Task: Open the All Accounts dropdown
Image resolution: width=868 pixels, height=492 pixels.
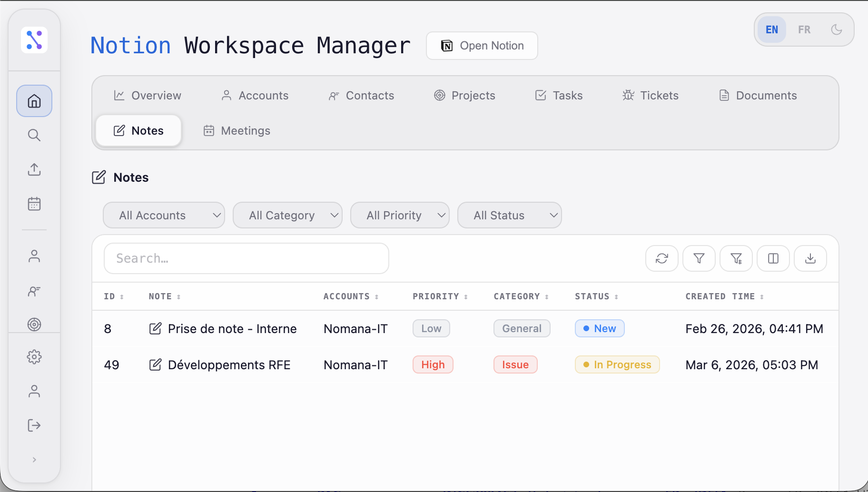Action: (164, 215)
